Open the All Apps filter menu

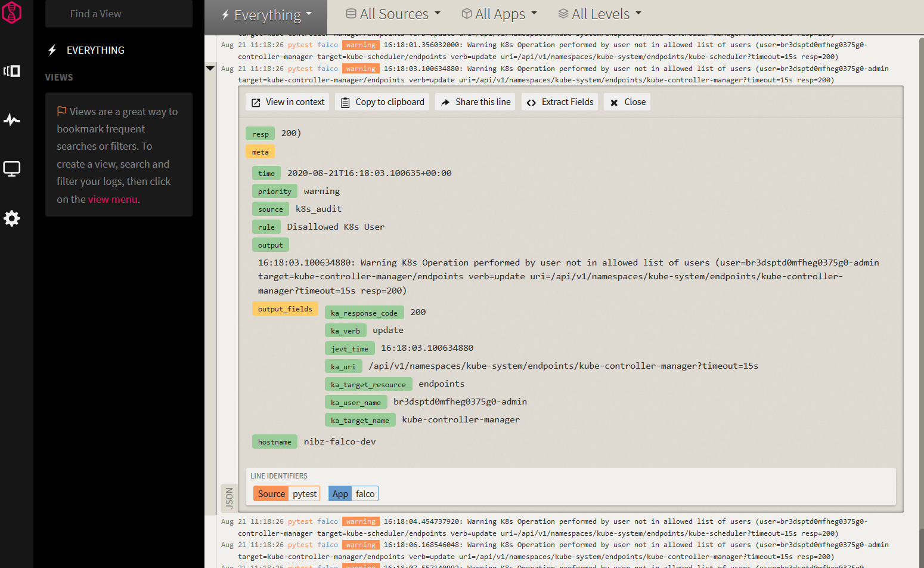click(499, 14)
